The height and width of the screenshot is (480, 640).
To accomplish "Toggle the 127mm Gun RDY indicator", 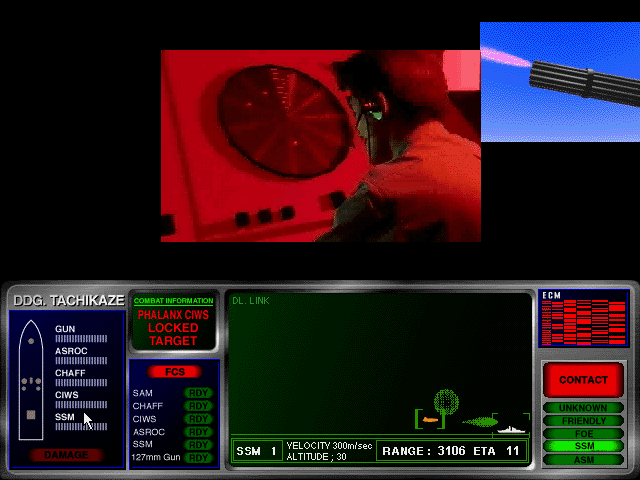I will tap(199, 458).
